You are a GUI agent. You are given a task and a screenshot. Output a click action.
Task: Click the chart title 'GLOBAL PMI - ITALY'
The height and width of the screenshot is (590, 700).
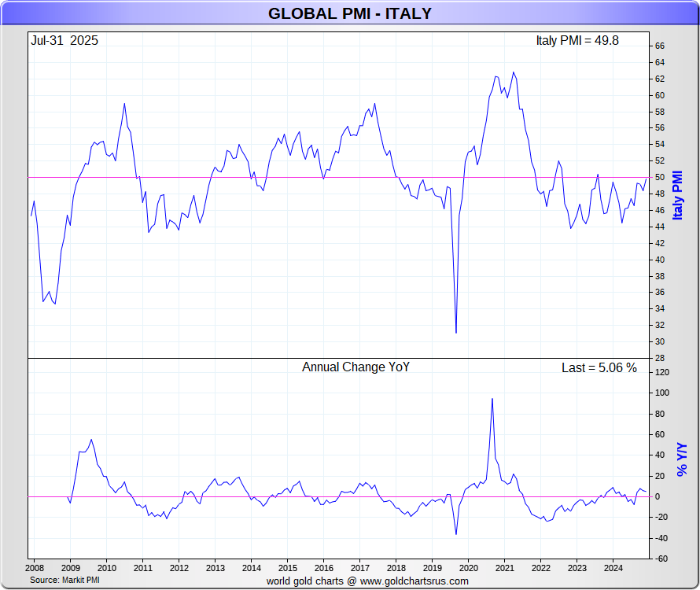click(x=349, y=13)
